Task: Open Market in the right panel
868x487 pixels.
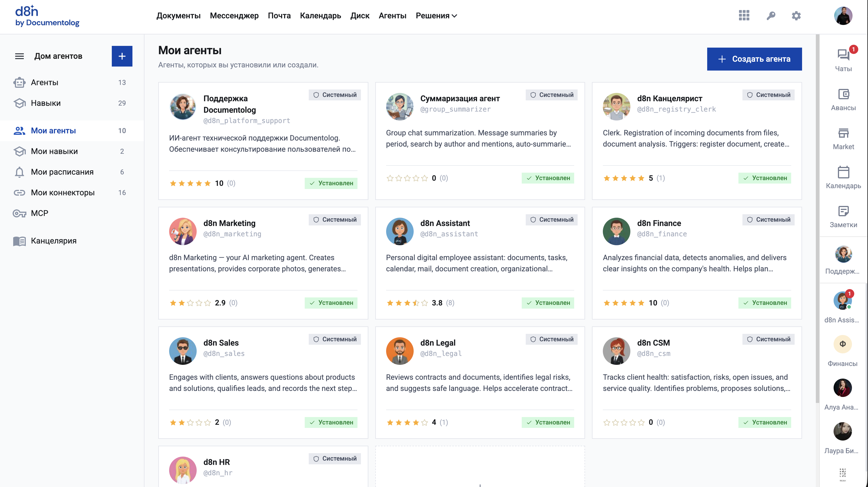Action: click(x=843, y=139)
